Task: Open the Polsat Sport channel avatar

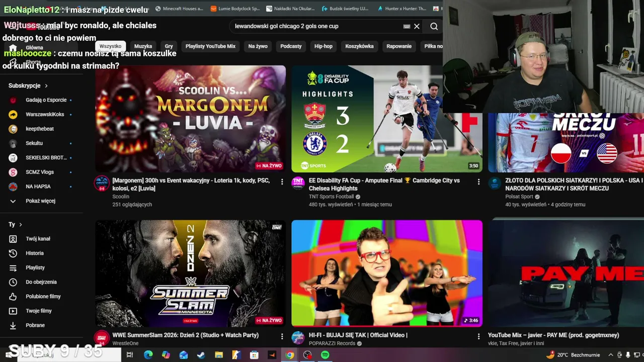Action: pyautogui.click(x=495, y=184)
